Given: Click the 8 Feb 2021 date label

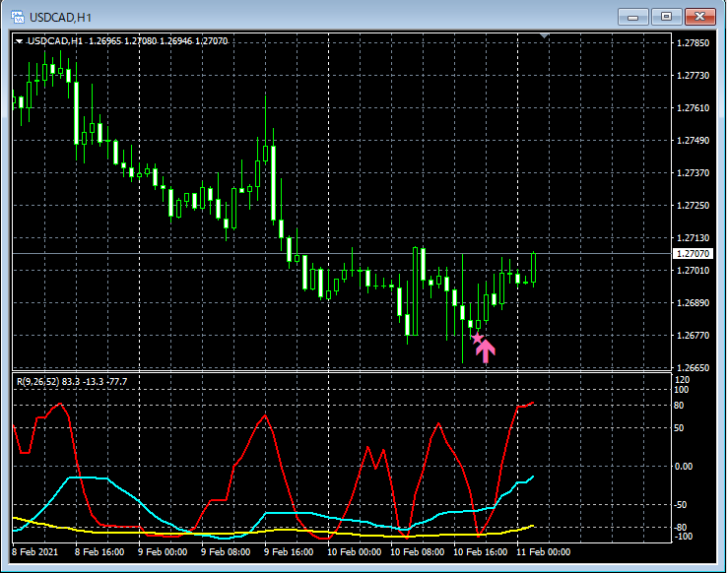Looking at the screenshot, I should (x=35, y=552).
